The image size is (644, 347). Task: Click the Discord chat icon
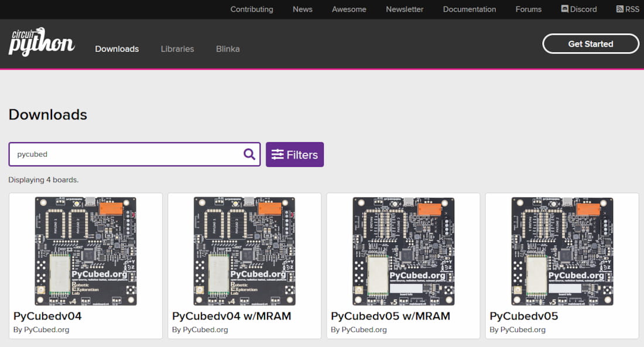tap(565, 9)
